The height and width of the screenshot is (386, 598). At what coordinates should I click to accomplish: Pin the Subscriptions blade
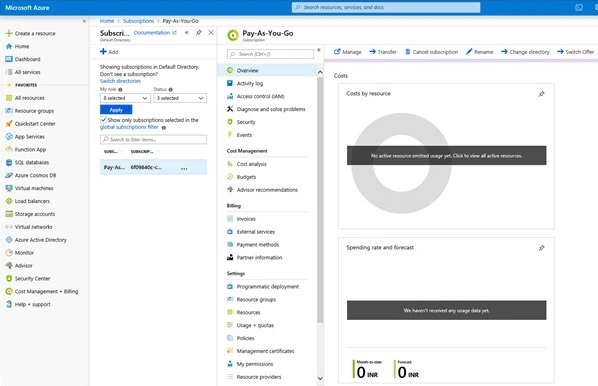pyautogui.click(x=199, y=33)
